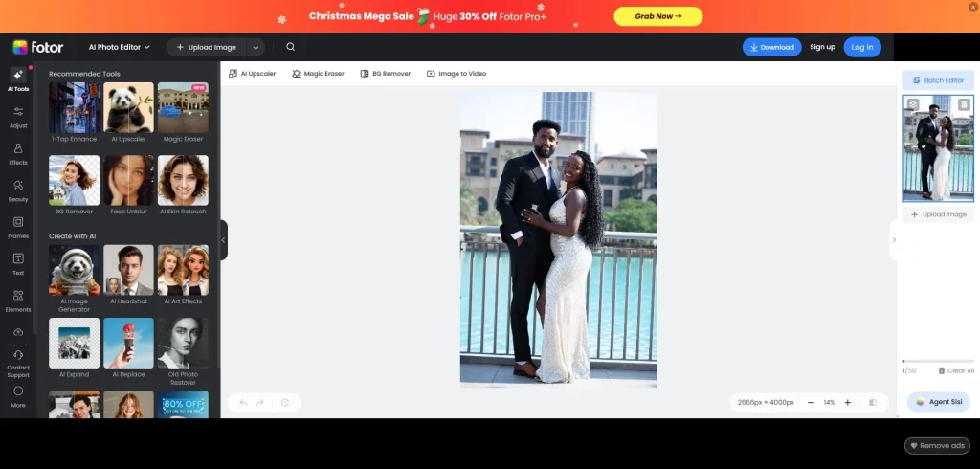Open the AI Photo Editor dropdown

click(x=121, y=47)
